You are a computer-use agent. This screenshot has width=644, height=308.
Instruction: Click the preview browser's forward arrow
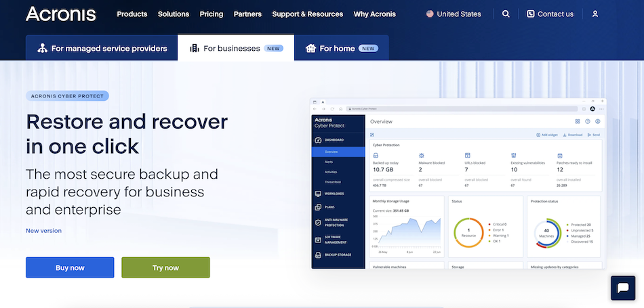coord(323,109)
